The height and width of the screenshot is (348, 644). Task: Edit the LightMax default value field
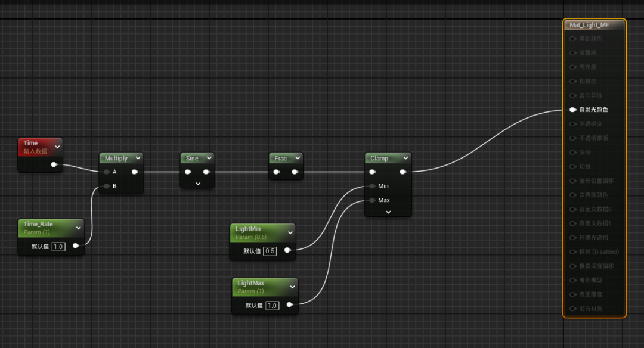click(x=273, y=306)
